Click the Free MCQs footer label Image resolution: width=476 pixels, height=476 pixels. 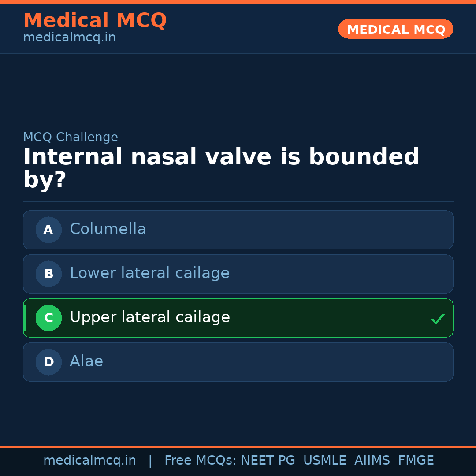[x=200, y=461]
